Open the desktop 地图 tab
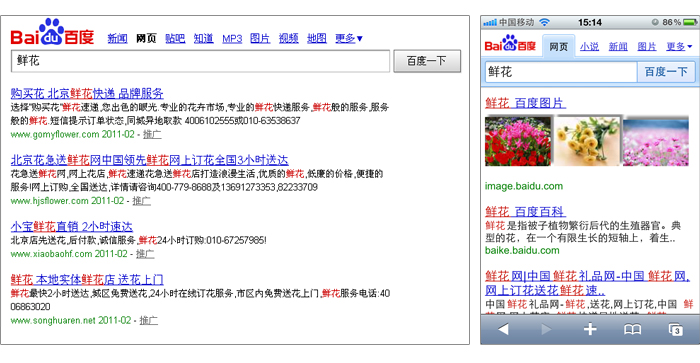The image size is (700, 363). 317,38
